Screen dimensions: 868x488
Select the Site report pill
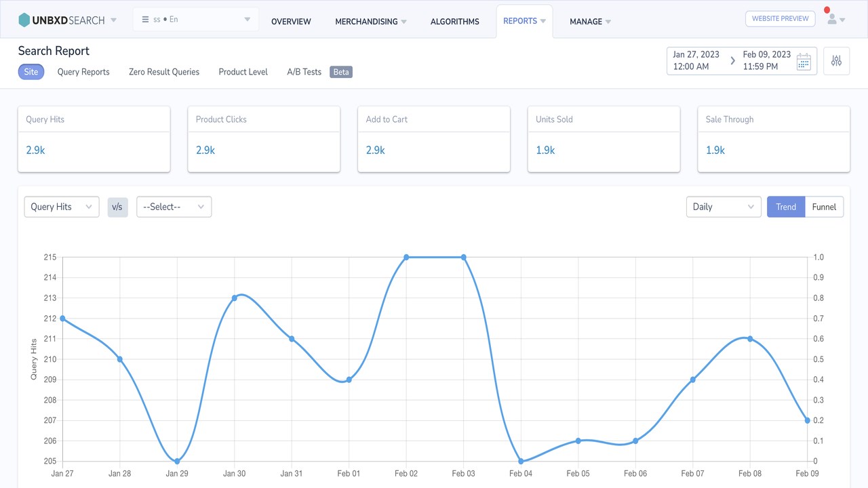tap(31, 72)
